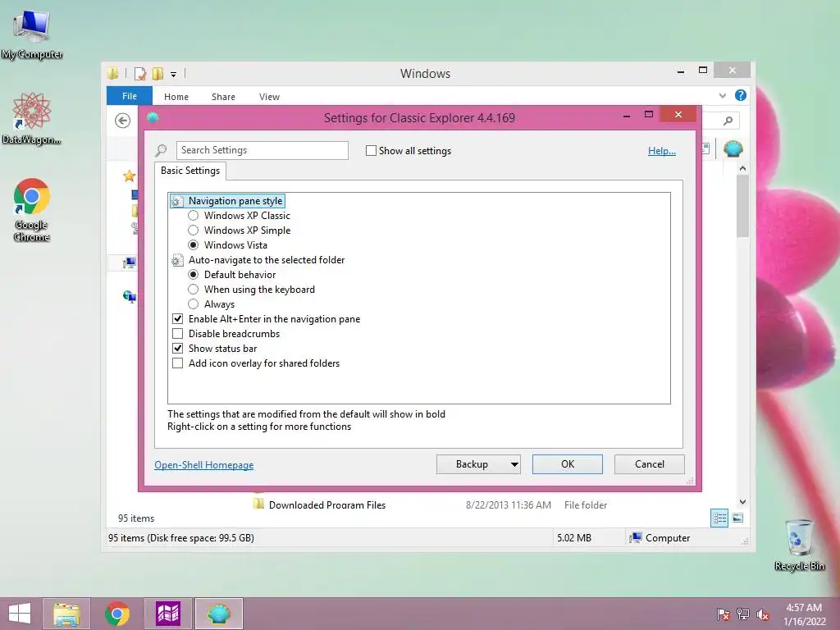Image resolution: width=840 pixels, height=630 pixels.
Task: Open the Recycle Bin desktop icon
Action: pos(799,545)
